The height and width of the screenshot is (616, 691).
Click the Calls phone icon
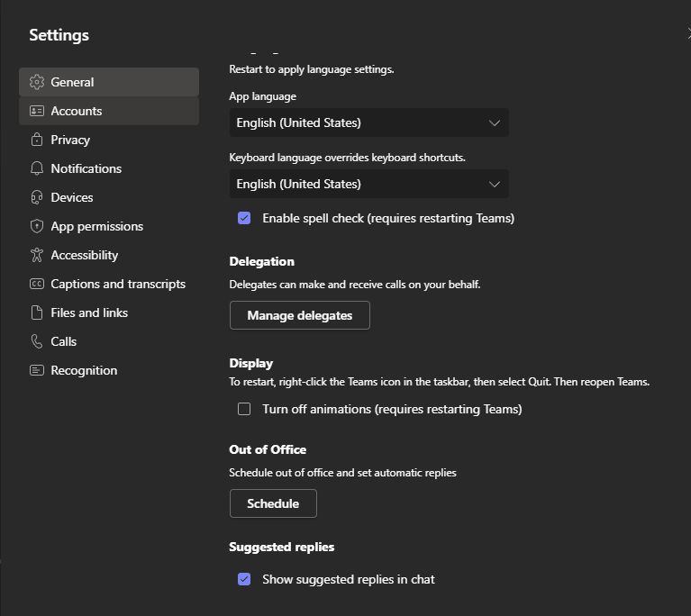[37, 341]
